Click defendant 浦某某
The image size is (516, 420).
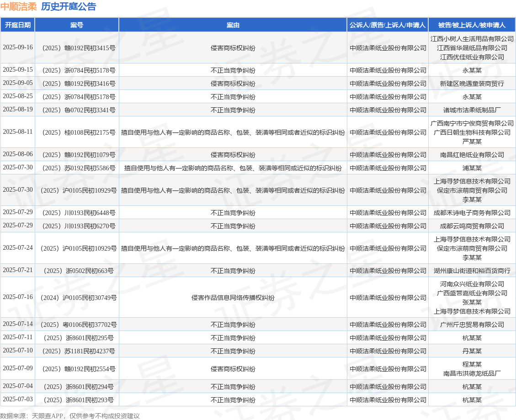tap(472, 168)
